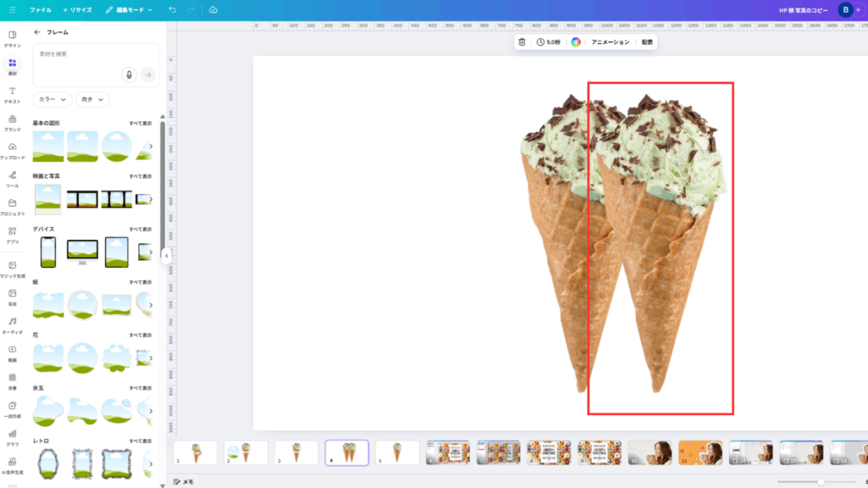
Task: Open the アニメーション option in the toolbar
Action: click(610, 42)
